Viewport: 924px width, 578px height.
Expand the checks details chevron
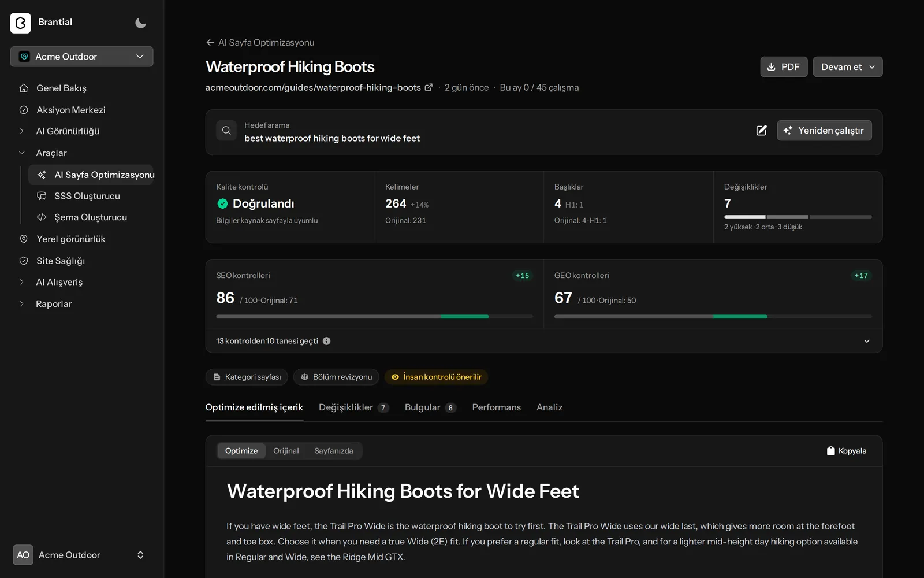(866, 341)
